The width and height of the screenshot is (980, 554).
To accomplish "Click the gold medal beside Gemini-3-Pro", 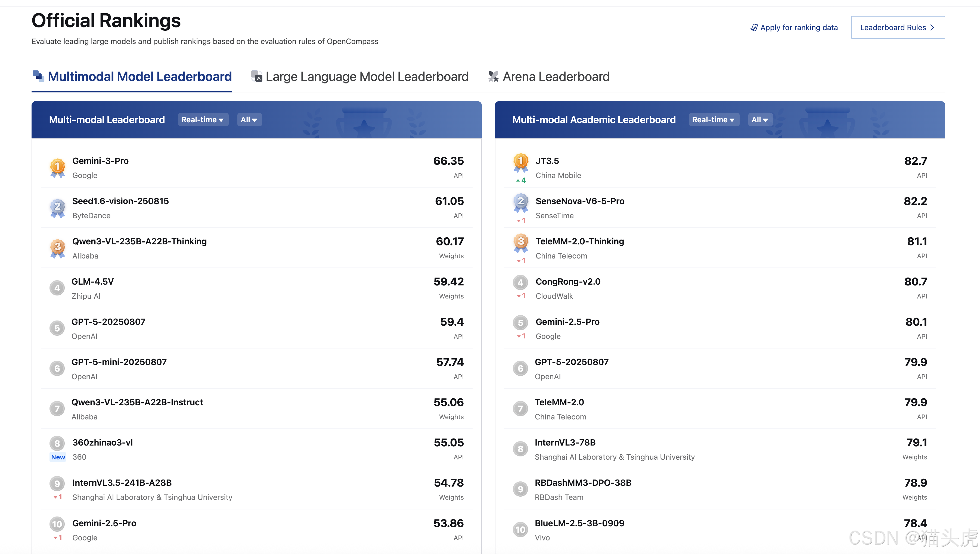I will point(57,167).
